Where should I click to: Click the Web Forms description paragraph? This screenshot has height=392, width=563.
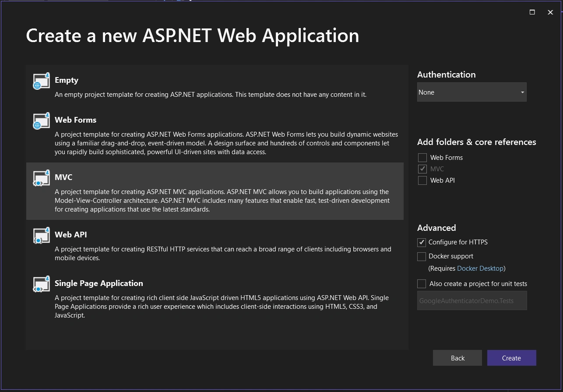click(226, 143)
